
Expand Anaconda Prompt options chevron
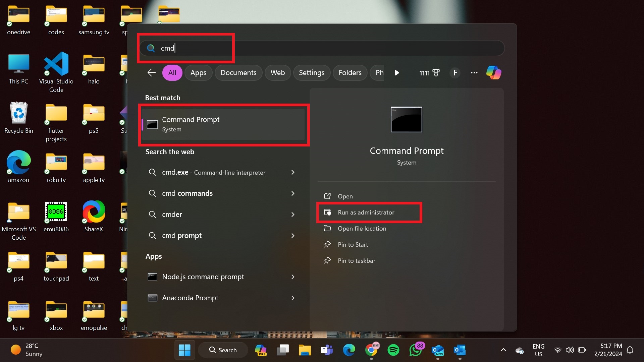point(293,298)
